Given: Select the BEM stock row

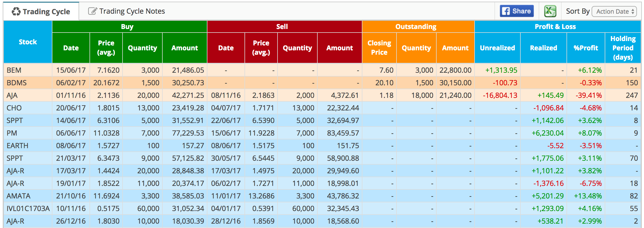Looking at the screenshot, I should pos(322,70).
